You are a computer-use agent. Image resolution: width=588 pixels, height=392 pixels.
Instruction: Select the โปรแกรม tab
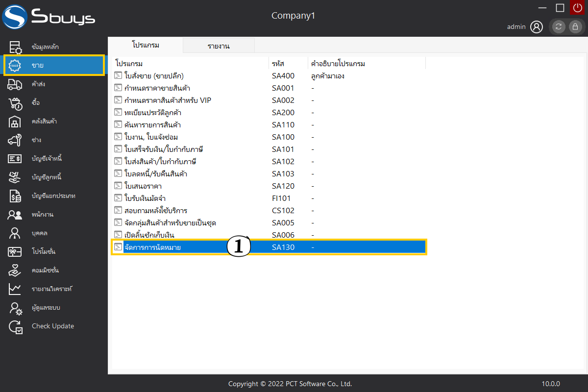tap(146, 45)
